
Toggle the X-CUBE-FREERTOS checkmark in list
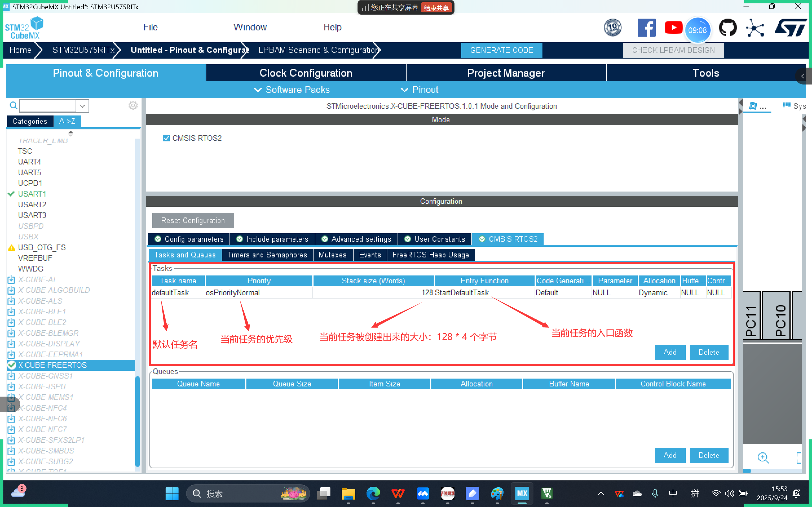coord(12,365)
